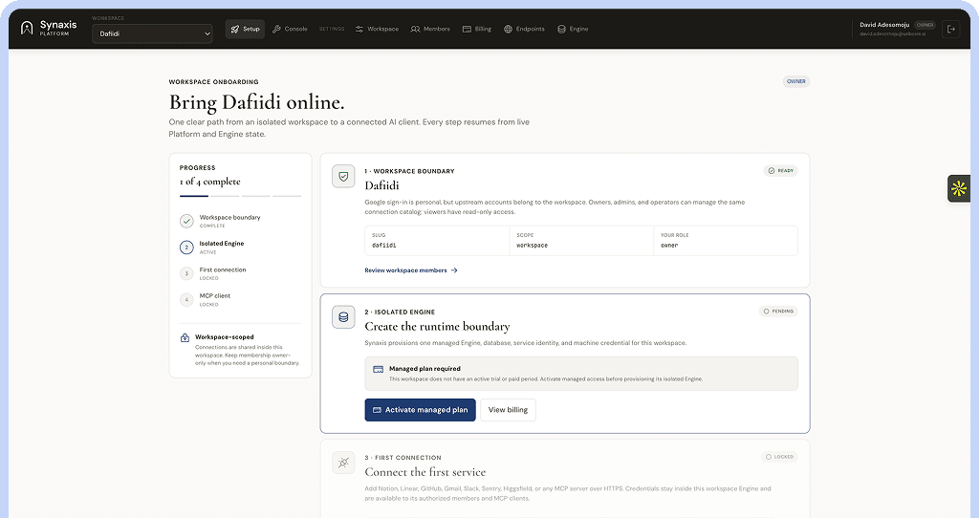The image size is (980, 518).
Task: Click the step 3 circle indicator
Action: pos(186,273)
